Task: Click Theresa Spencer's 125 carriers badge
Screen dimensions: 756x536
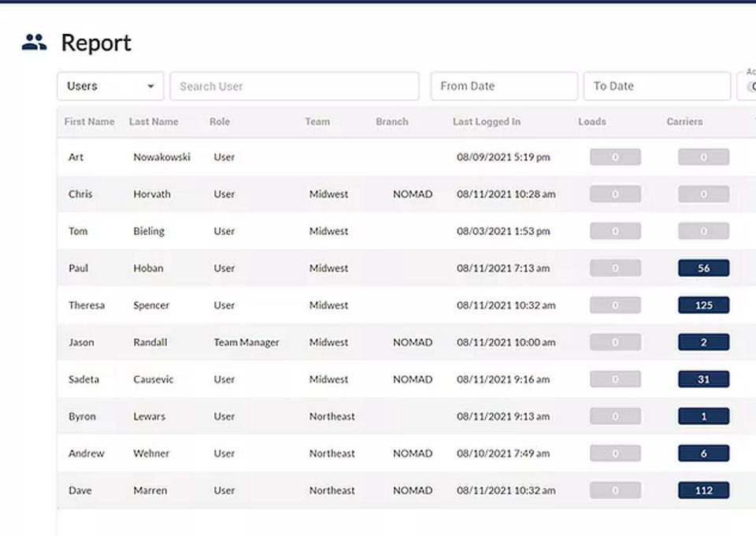Action: [703, 305]
